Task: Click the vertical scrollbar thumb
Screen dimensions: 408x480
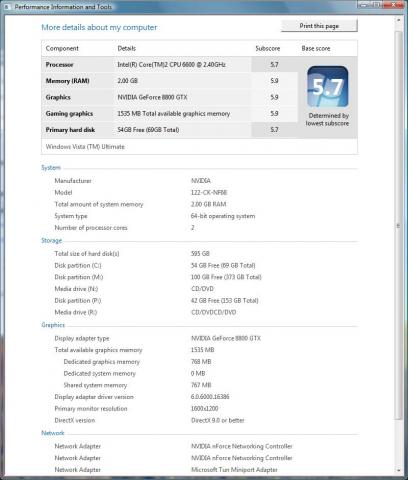Action: (x=398, y=225)
